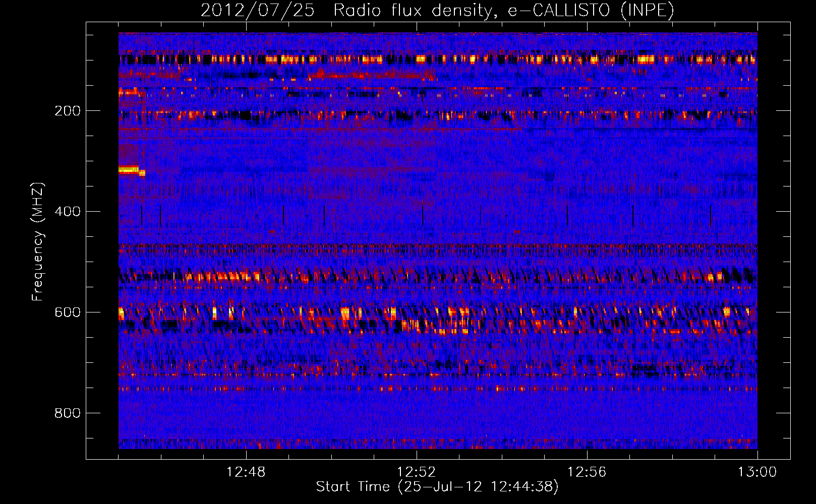Click the 200 frequency tick label
816x504 pixels.
click(x=68, y=111)
